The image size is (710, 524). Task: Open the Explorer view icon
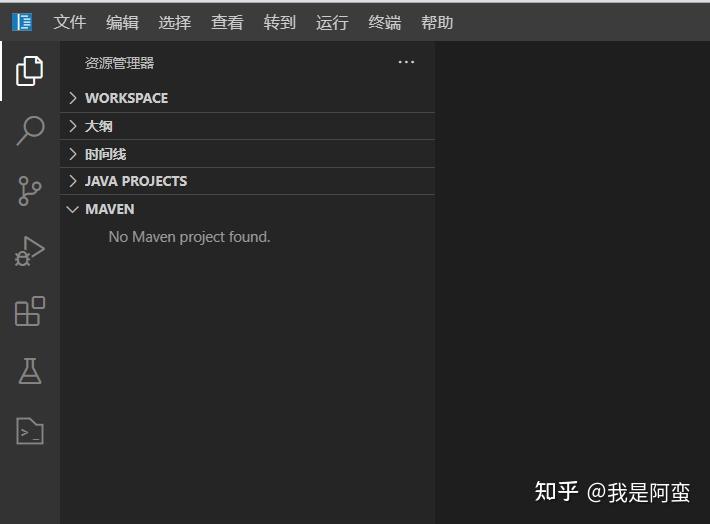click(x=29, y=71)
